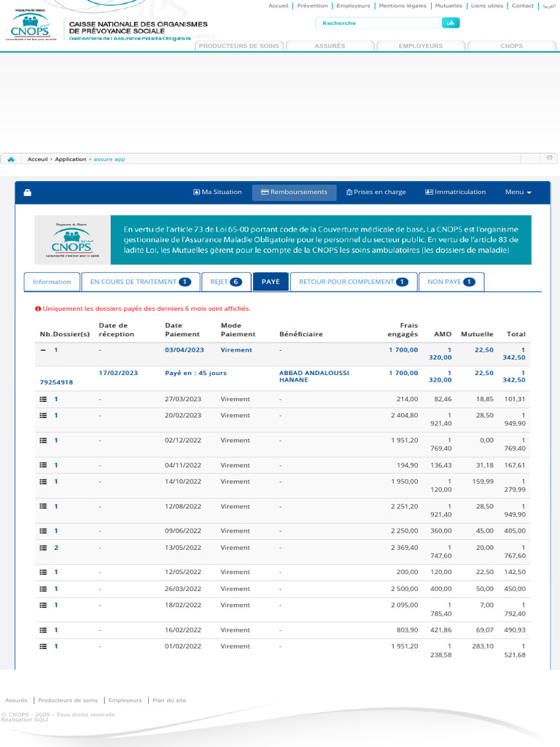560x747 pixels.
Task: Switch to EN COURS DE TRAITEMENT tab
Action: 141,282
